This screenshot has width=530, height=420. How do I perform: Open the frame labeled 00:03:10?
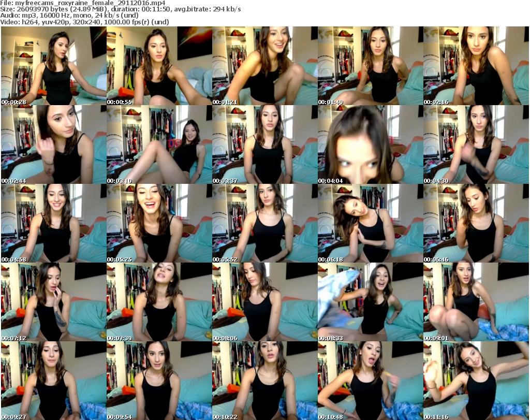coord(159,144)
